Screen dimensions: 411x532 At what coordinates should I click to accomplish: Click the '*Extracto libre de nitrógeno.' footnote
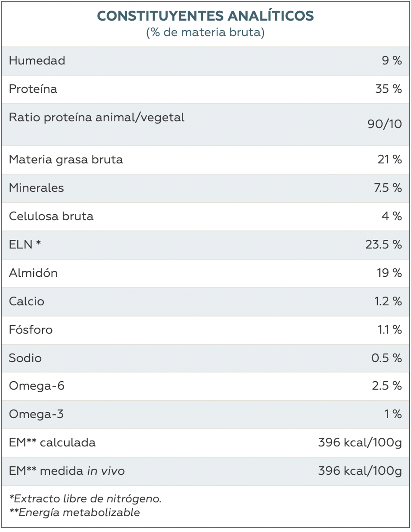[85, 499]
